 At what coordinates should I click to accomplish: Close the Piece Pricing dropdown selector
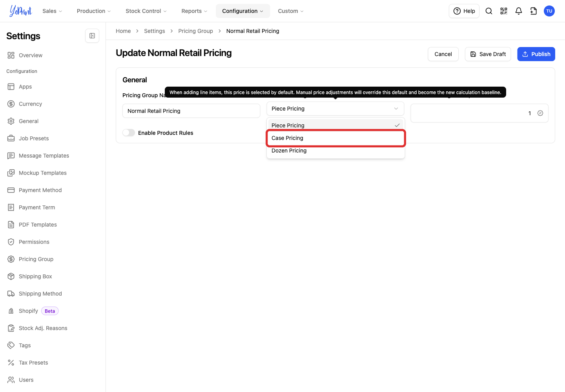(x=335, y=109)
